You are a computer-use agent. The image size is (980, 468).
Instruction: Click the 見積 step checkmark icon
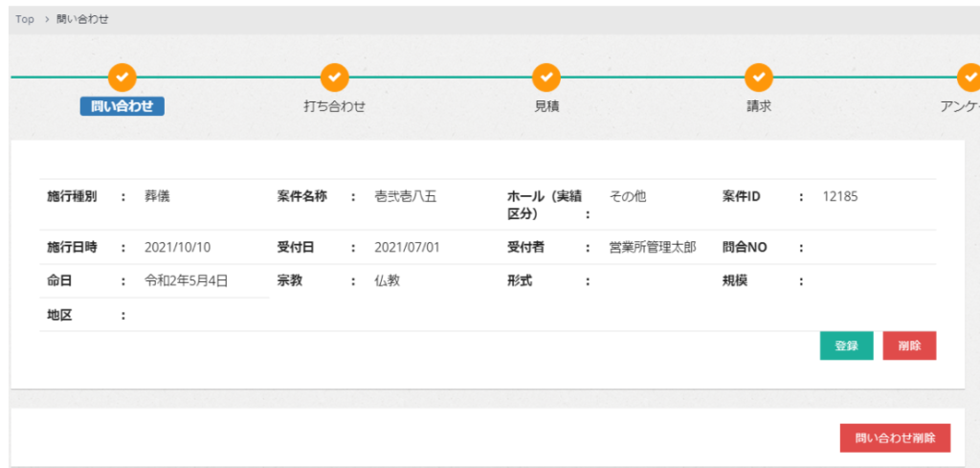pyautogui.click(x=546, y=77)
